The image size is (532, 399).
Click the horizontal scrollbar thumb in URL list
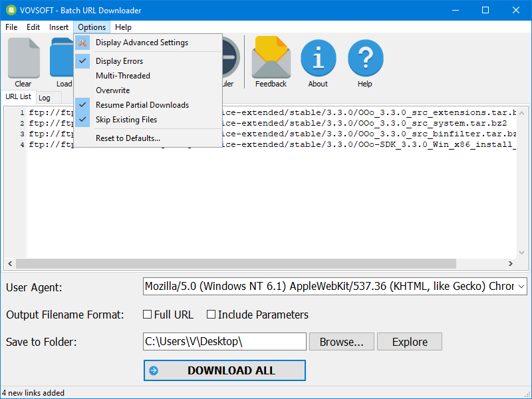tap(236, 263)
